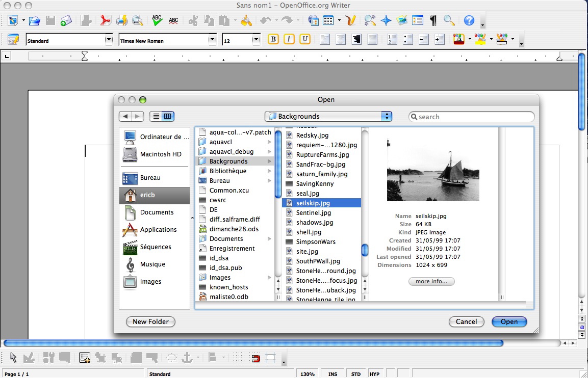Open Page Preview icon

click(138, 20)
